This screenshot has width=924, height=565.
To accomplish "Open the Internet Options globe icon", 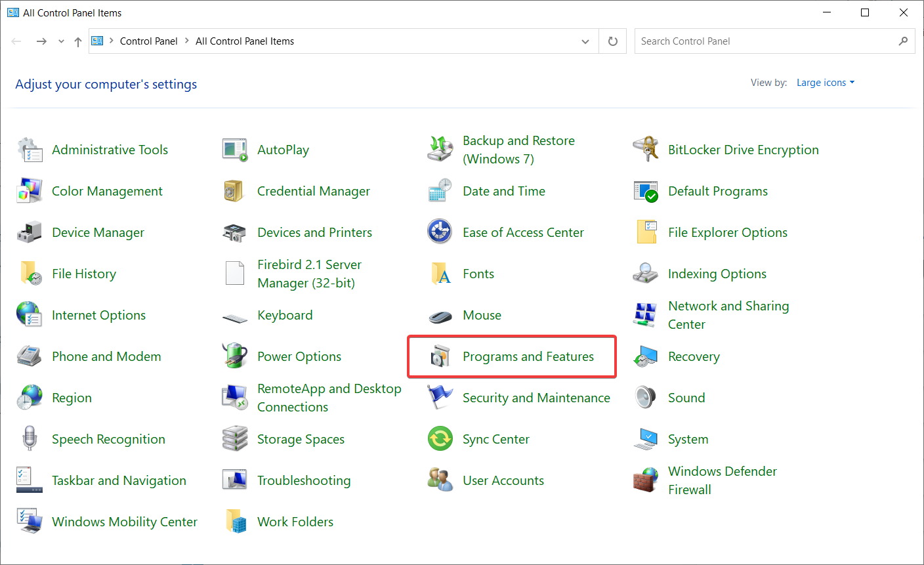I will tap(30, 316).
